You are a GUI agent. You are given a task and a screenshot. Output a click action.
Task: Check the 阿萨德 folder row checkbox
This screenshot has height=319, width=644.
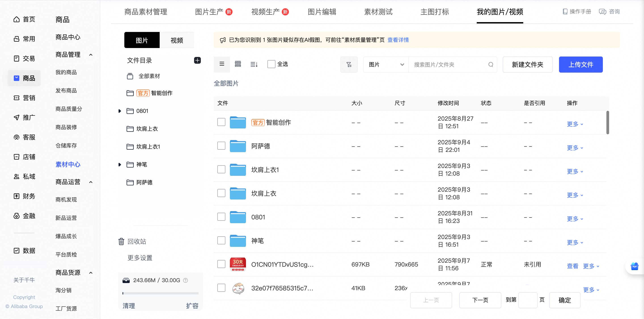coord(221,146)
